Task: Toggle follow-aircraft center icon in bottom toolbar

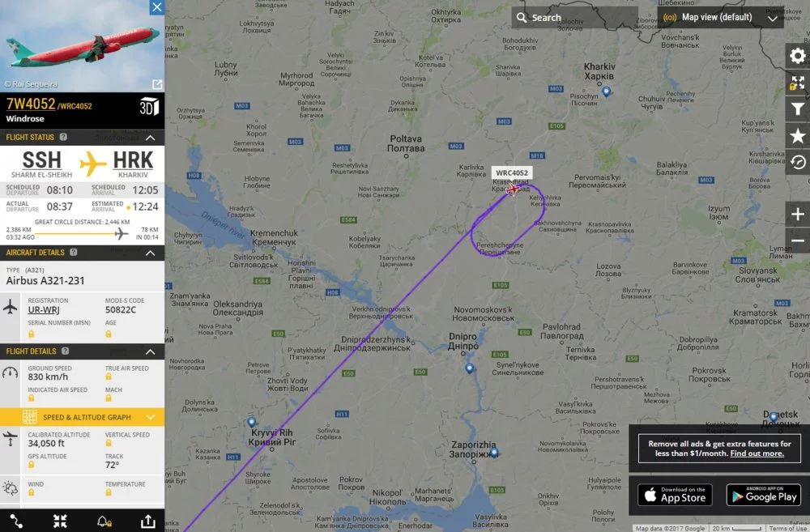Action: 60,521
